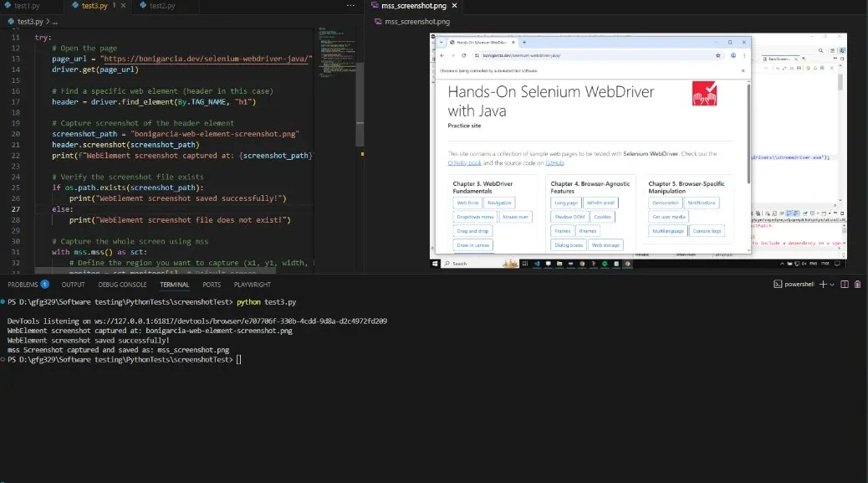Open the new terminal launch profile dropdown
This screenshot has width=868, height=483.
pos(831,285)
